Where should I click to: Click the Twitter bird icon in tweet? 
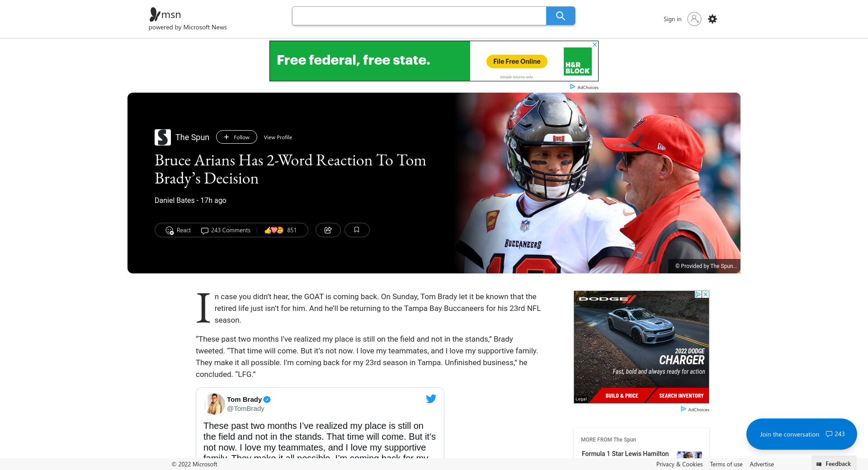(431, 399)
